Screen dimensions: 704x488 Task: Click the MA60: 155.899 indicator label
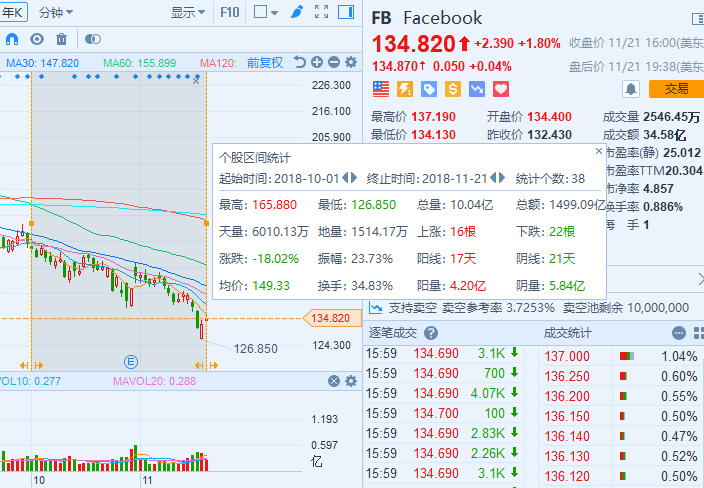pyautogui.click(x=140, y=63)
